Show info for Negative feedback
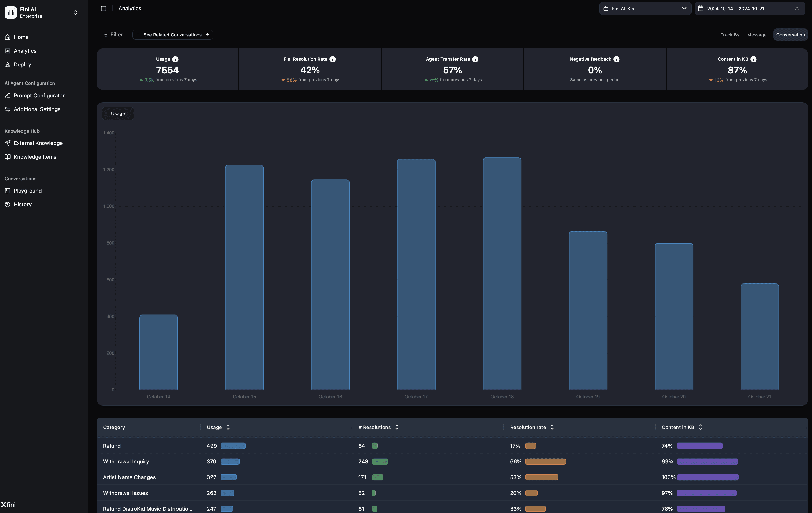812x513 pixels. 616,59
